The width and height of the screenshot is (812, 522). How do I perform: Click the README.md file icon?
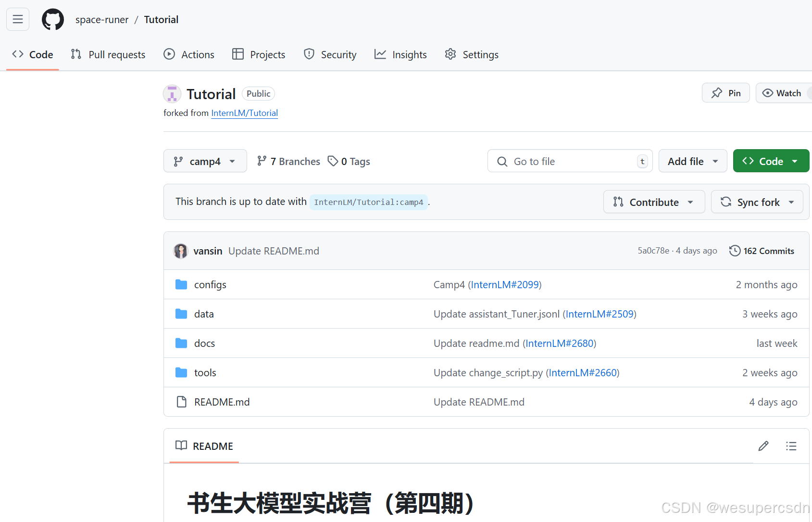[181, 402]
